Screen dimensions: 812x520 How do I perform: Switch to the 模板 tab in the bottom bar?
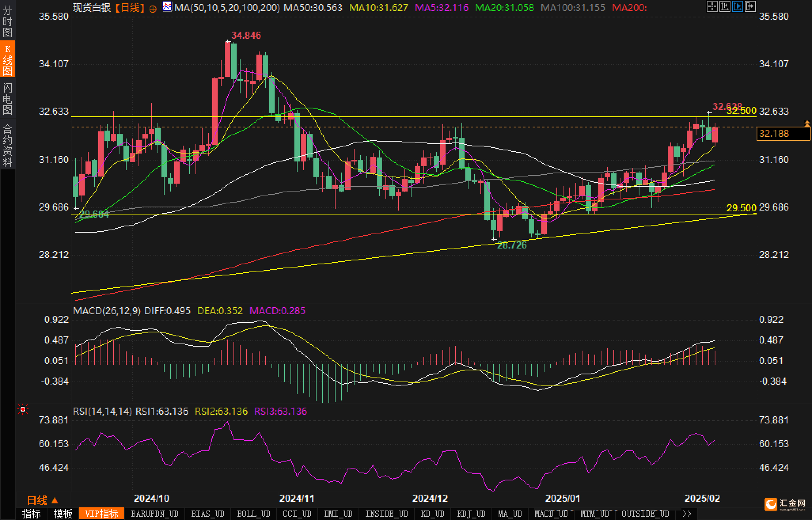coord(63,514)
